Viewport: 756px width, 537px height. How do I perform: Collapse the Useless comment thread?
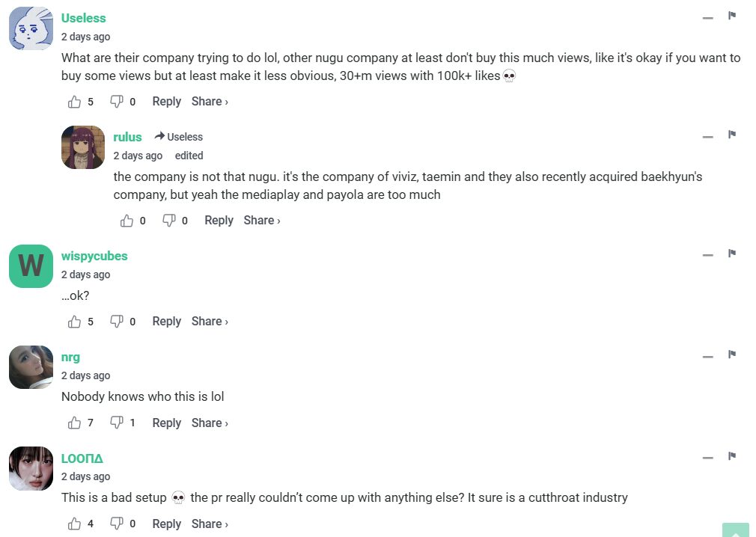pos(707,17)
